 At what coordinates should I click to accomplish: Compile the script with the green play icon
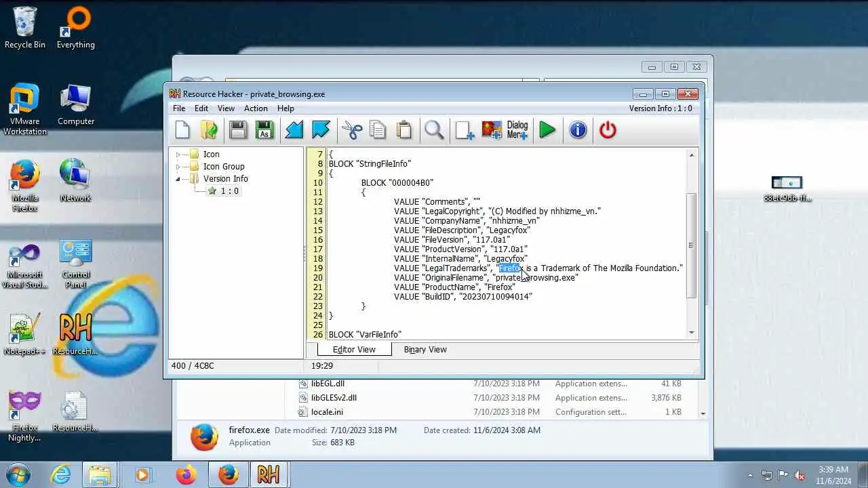[547, 129]
